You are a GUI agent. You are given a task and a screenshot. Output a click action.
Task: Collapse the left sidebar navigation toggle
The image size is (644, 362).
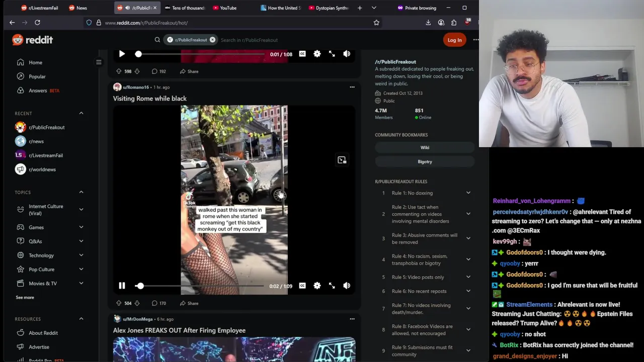tap(99, 62)
